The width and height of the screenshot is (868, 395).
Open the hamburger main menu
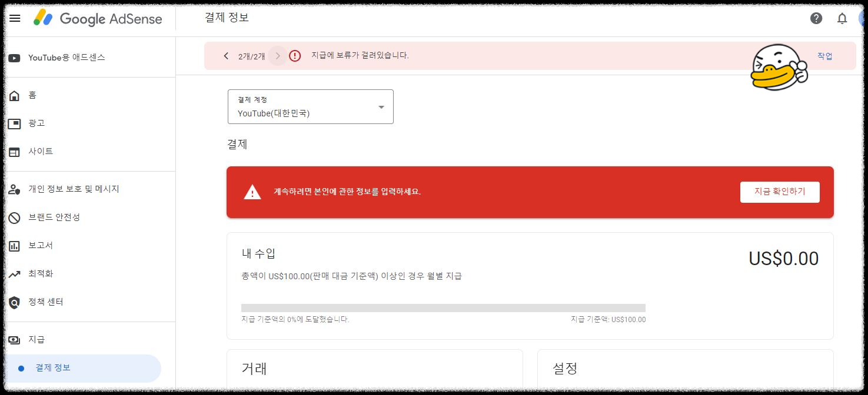point(15,18)
